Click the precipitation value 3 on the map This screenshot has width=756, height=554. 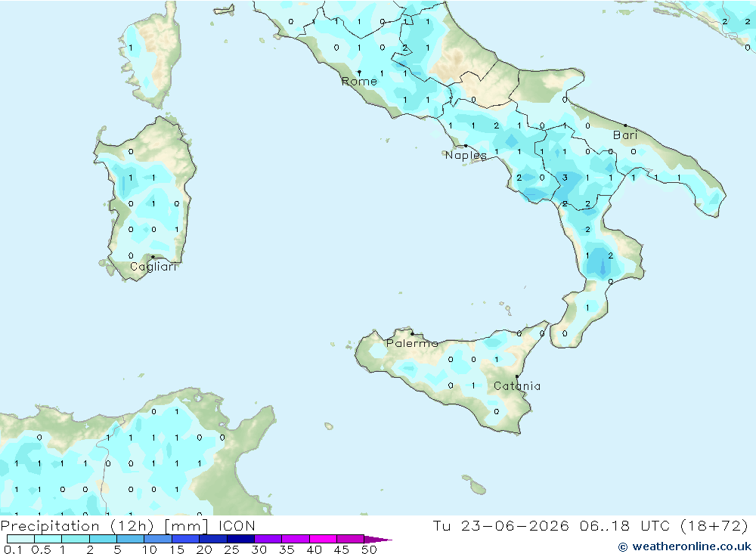(x=565, y=178)
